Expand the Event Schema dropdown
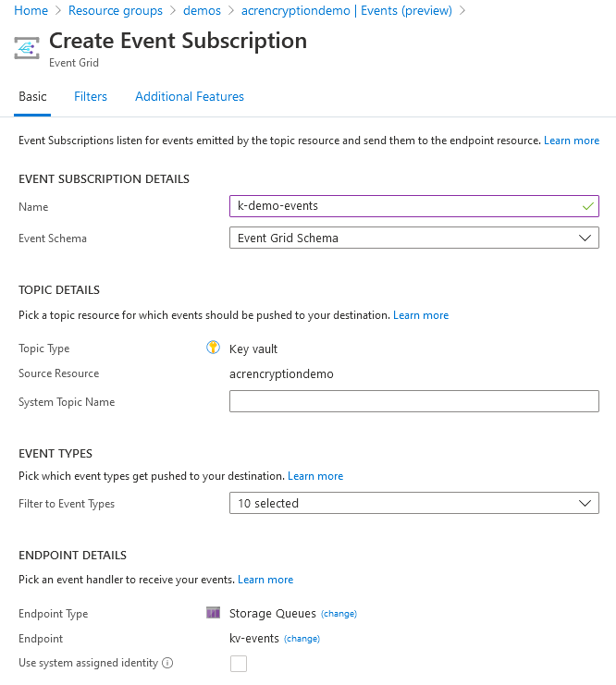 click(413, 239)
